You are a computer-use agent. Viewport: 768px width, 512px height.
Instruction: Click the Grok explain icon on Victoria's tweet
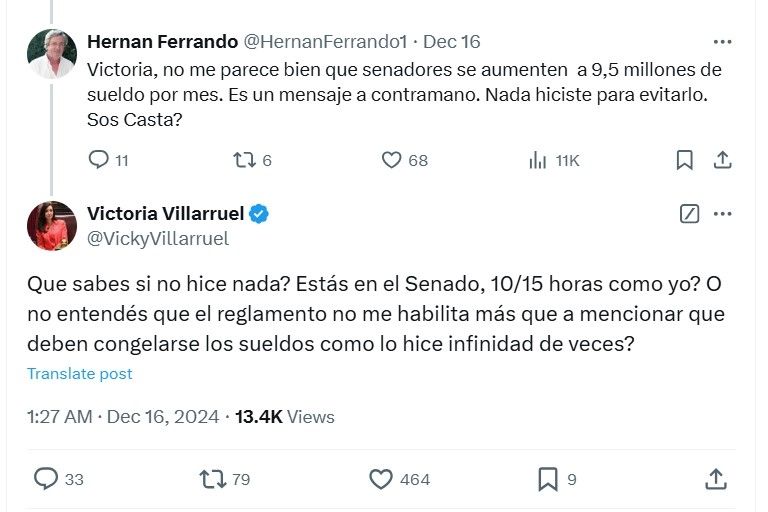(689, 214)
